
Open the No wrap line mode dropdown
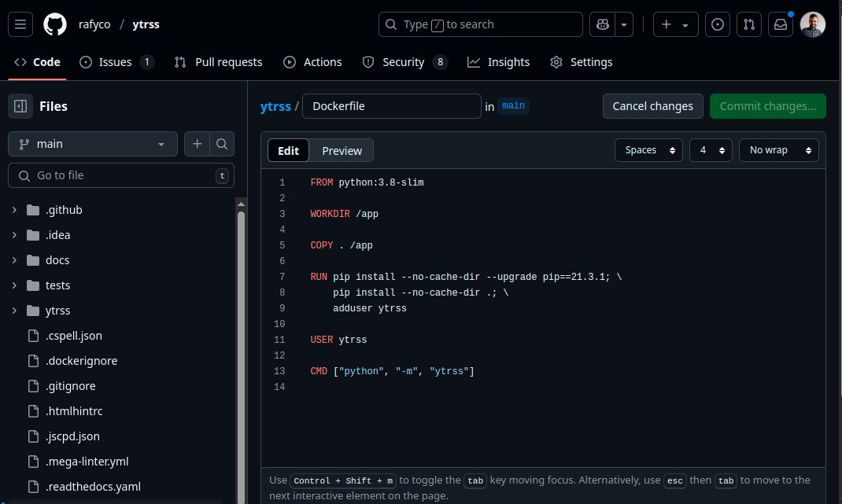click(x=778, y=150)
